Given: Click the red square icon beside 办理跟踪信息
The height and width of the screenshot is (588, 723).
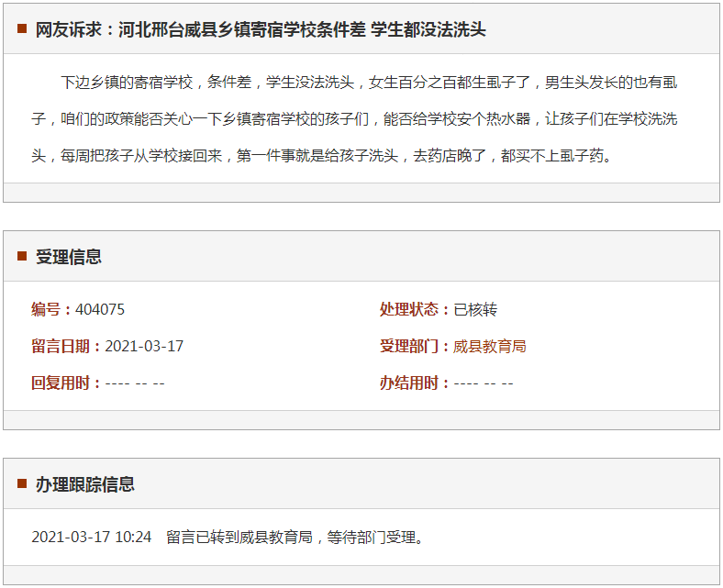Looking at the screenshot, I should tap(22, 484).
